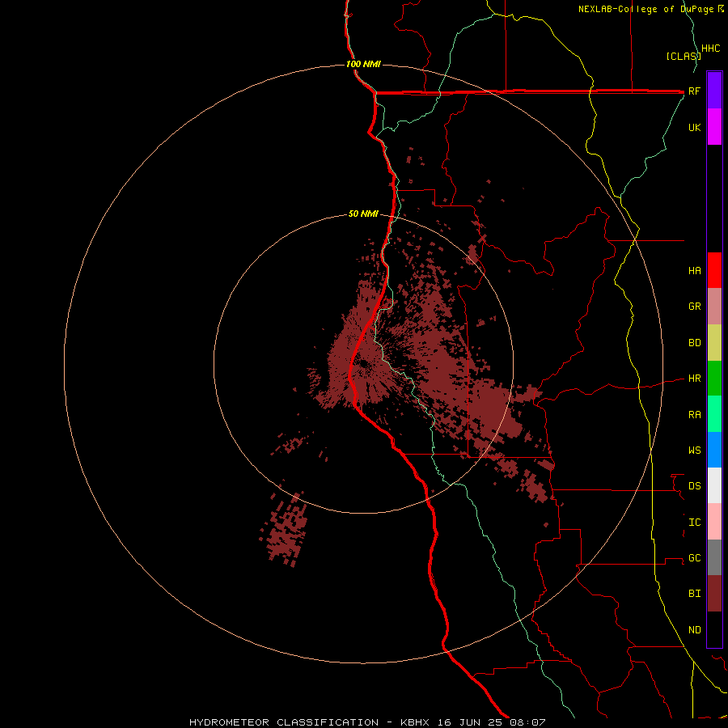
Task: Click the IC light pink legend swatch
Action: (x=714, y=522)
